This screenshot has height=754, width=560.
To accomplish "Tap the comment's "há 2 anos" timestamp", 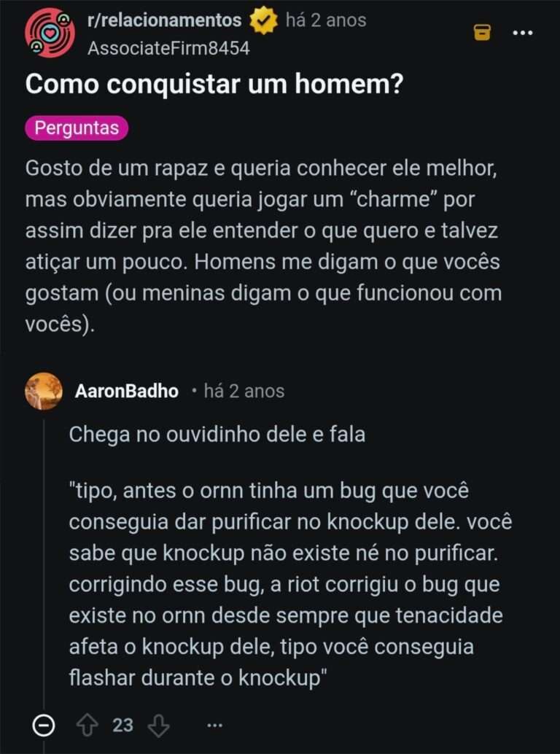I will click(244, 391).
